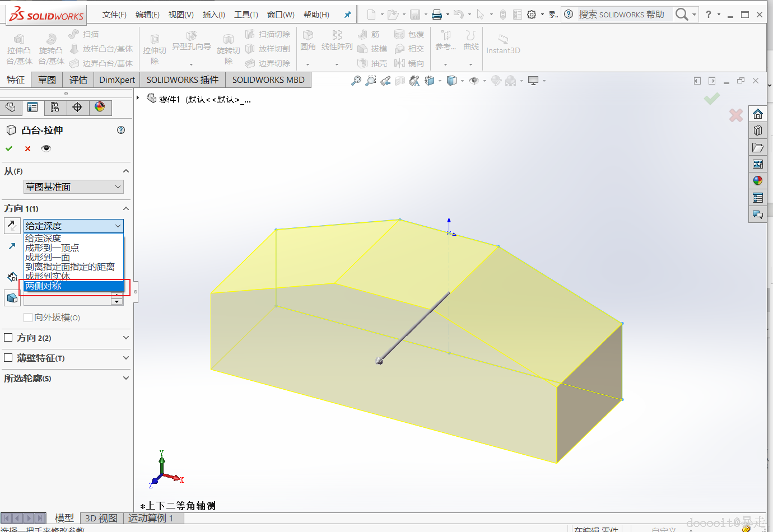Enable the 薄壁特征 checkbox

(8, 358)
